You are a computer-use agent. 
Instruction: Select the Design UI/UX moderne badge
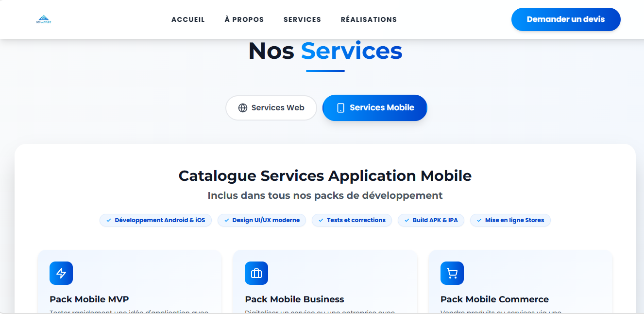click(x=262, y=220)
